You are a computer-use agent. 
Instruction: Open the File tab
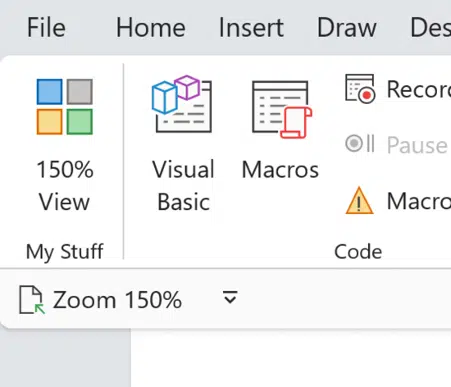[46, 28]
